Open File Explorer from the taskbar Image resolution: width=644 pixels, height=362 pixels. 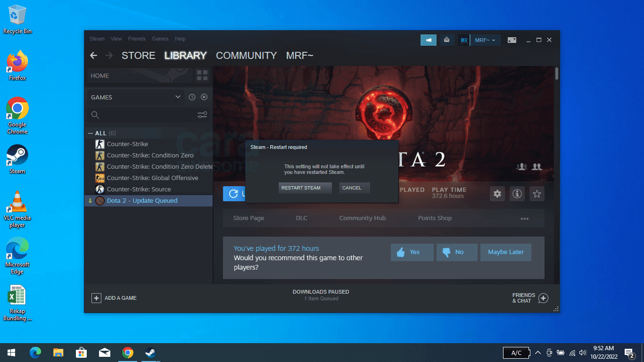[58, 353]
